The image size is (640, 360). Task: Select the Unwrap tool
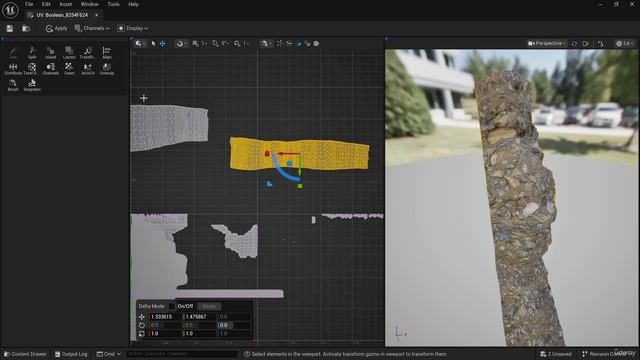click(x=107, y=69)
